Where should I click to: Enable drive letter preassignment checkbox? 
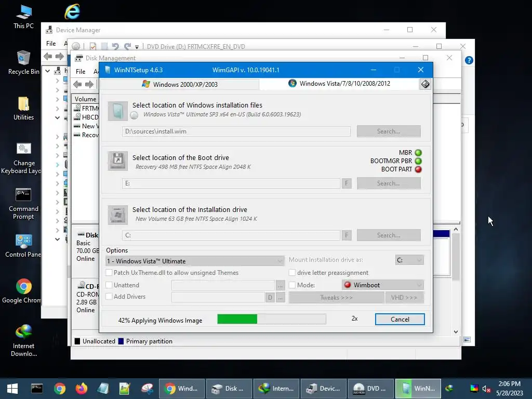(292, 272)
